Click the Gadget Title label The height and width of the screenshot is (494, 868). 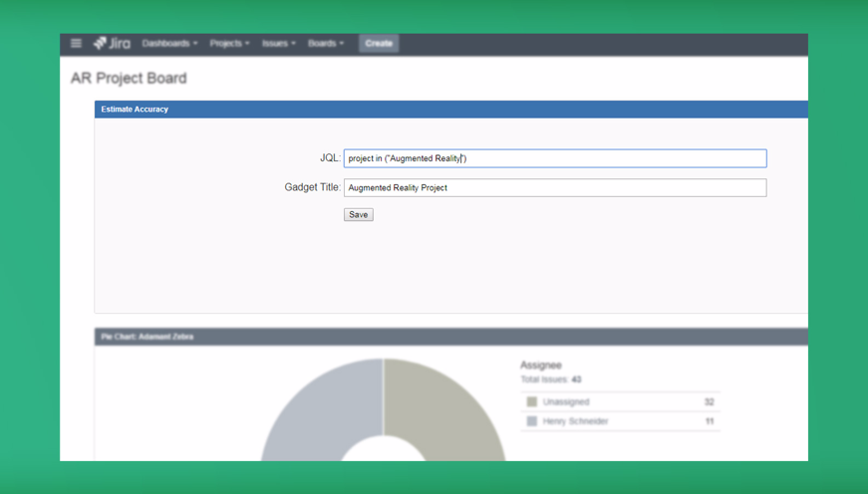point(313,187)
